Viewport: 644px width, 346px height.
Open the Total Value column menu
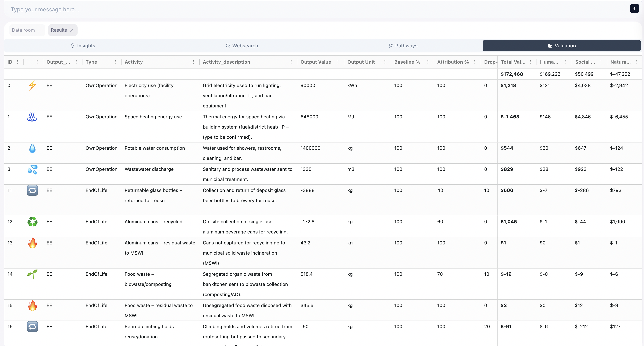[530, 62]
